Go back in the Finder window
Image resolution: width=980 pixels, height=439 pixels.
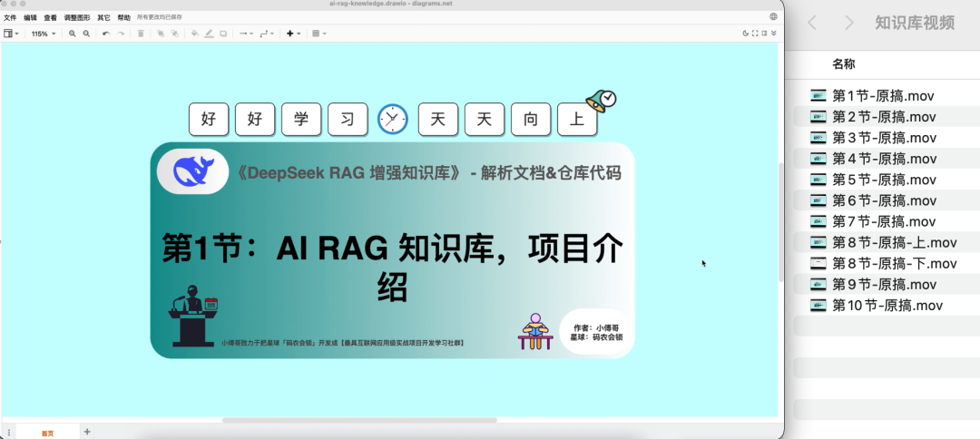(812, 23)
